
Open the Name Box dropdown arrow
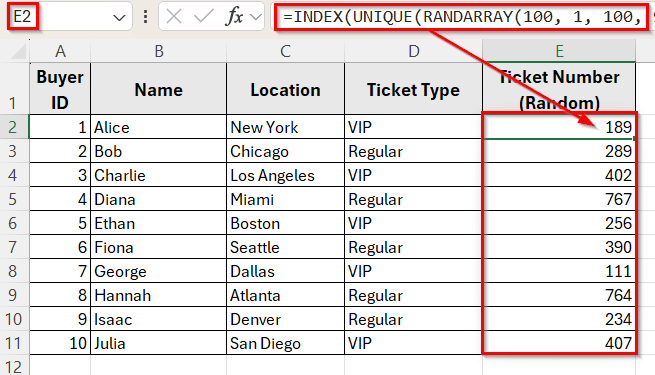click(x=119, y=18)
